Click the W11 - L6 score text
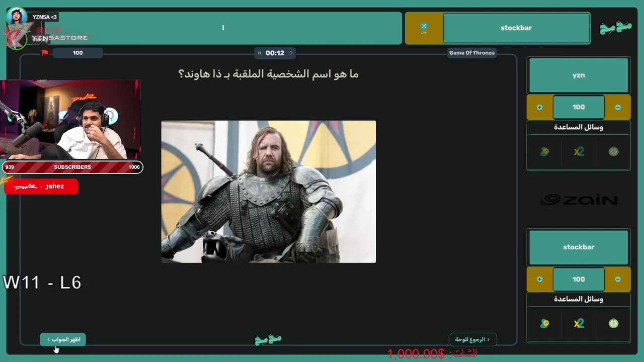The image size is (644, 362). coord(42,283)
